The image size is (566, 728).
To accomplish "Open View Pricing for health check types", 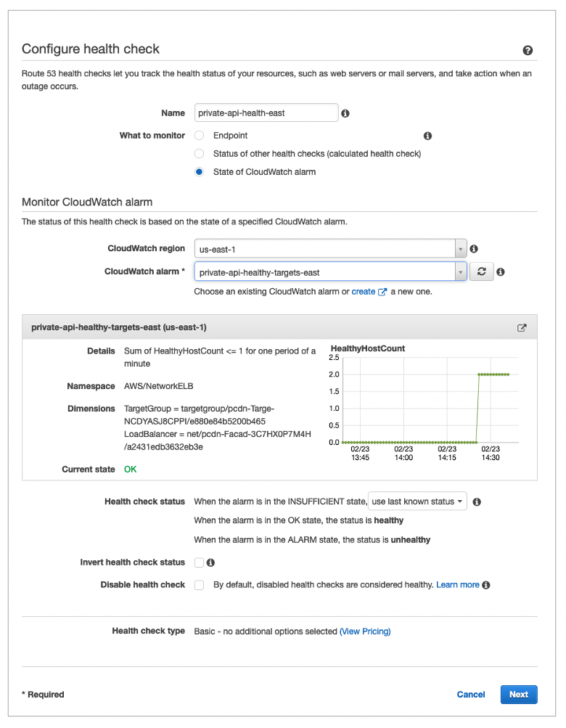I will [x=365, y=631].
